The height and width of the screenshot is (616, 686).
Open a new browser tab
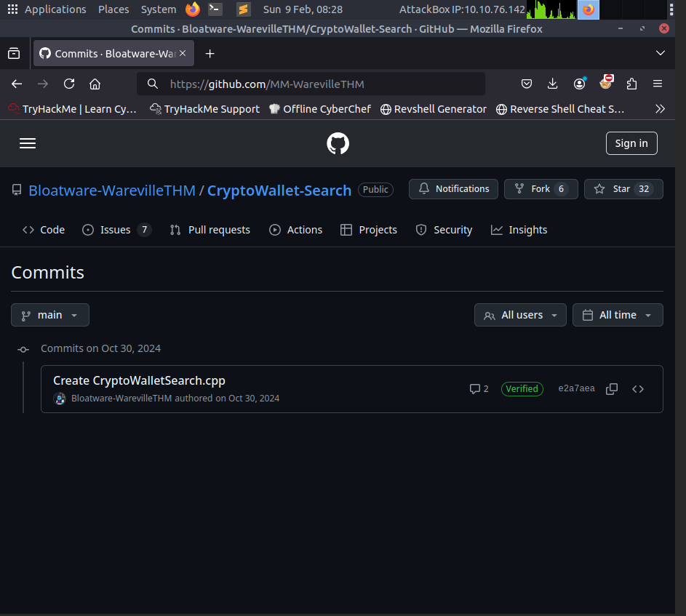210,53
